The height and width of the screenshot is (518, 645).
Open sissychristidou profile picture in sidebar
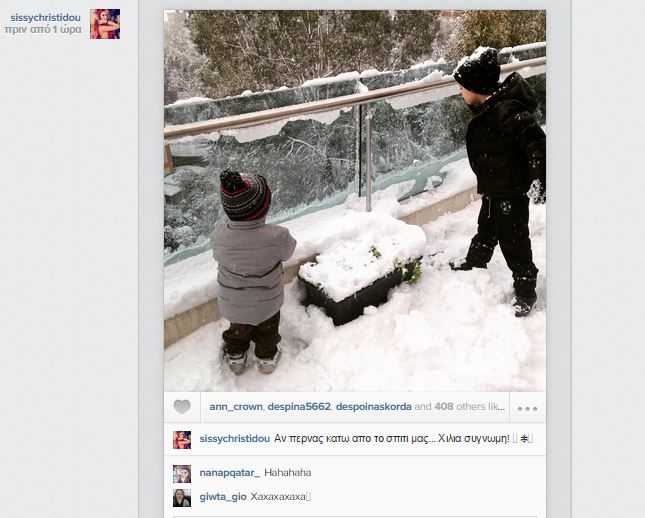coord(105,24)
